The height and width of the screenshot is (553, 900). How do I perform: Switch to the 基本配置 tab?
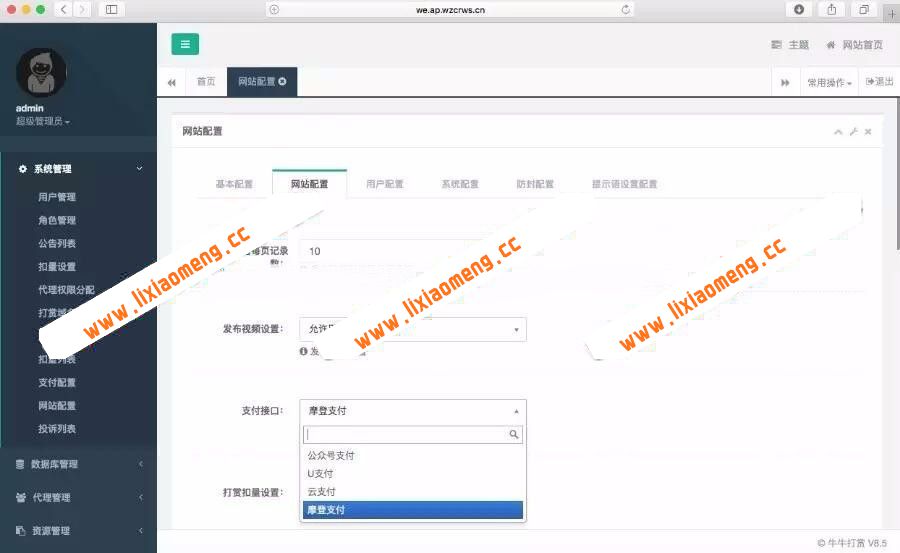(x=234, y=184)
